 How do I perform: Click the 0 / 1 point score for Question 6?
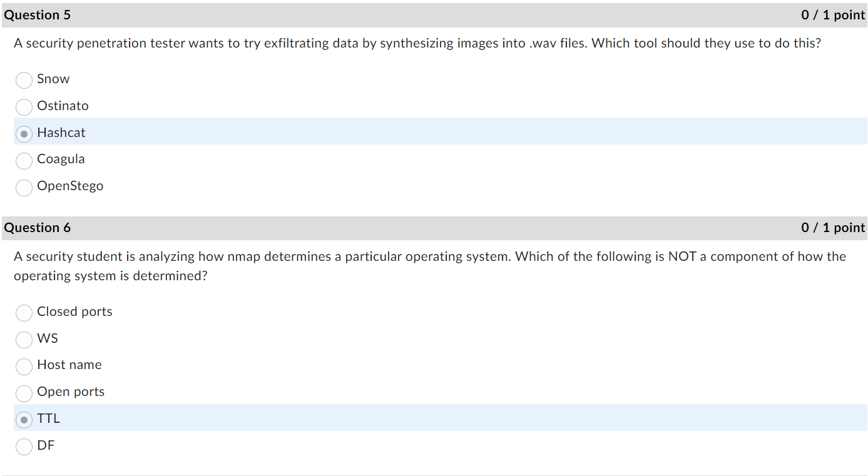832,227
